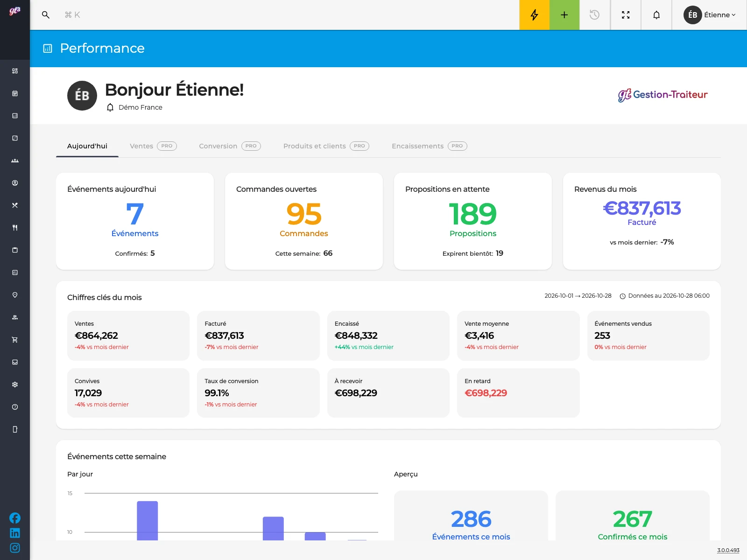747x560 pixels.
Task: Click the version number 3.0.0.493 link
Action: pos(728,550)
